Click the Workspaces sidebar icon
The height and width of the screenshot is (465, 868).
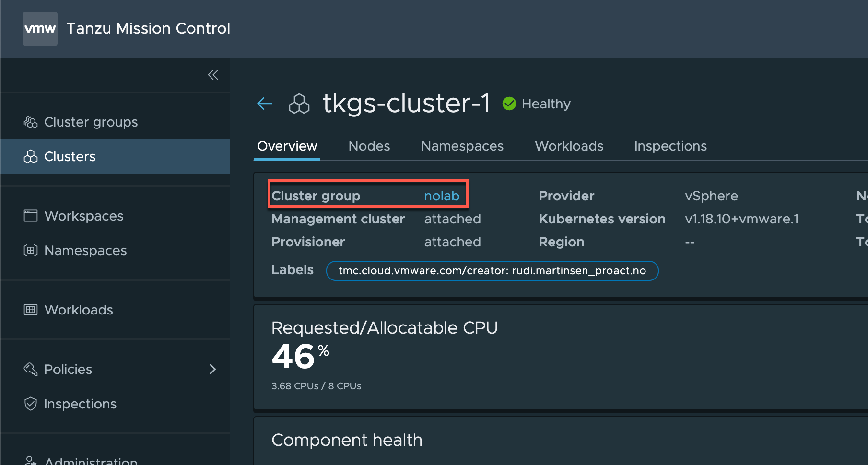pyautogui.click(x=31, y=216)
